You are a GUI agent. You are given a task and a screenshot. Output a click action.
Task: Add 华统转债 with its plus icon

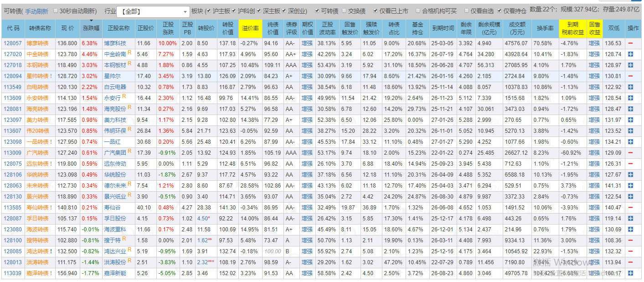pyautogui.click(x=631, y=175)
